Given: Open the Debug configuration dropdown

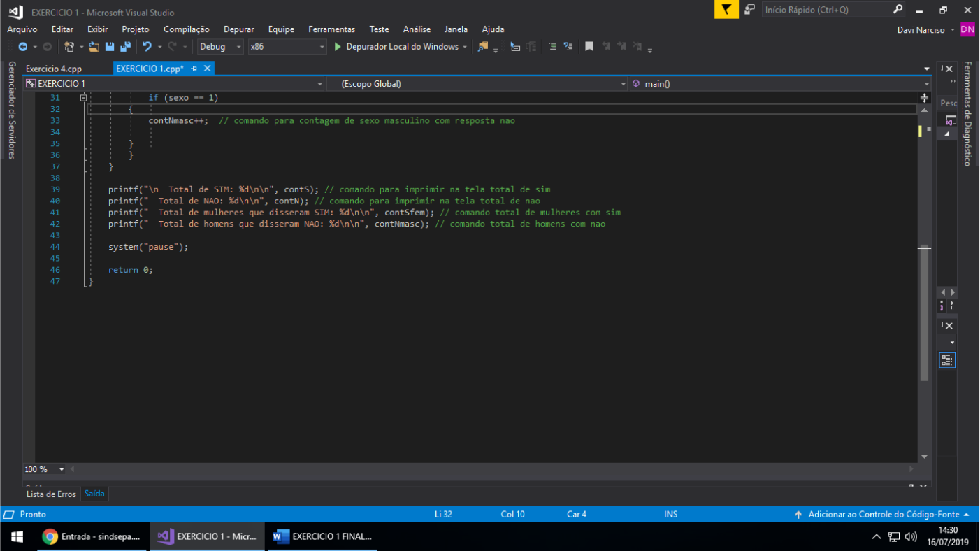Looking at the screenshot, I should (220, 47).
